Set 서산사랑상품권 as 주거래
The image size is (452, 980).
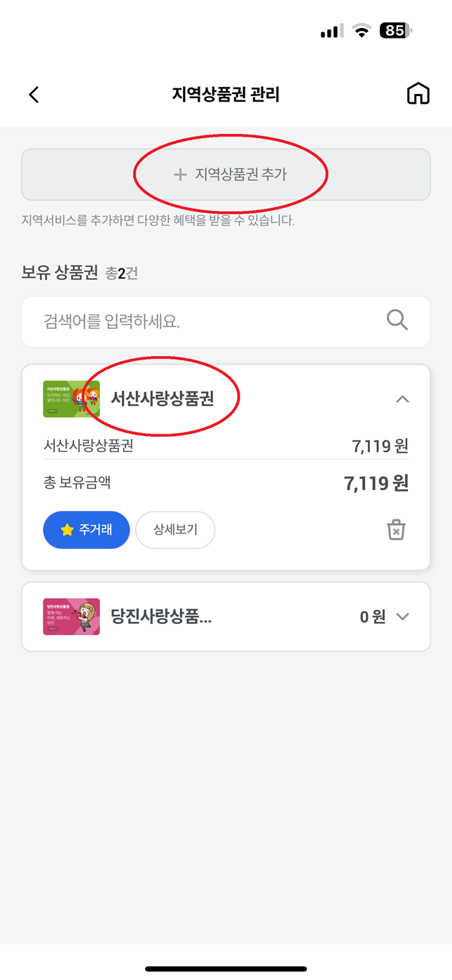point(86,530)
